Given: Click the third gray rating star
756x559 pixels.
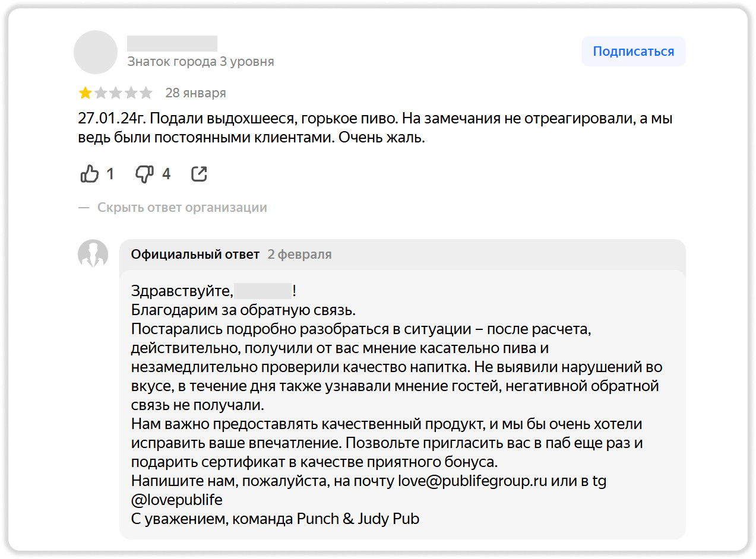Looking at the screenshot, I should (x=116, y=93).
